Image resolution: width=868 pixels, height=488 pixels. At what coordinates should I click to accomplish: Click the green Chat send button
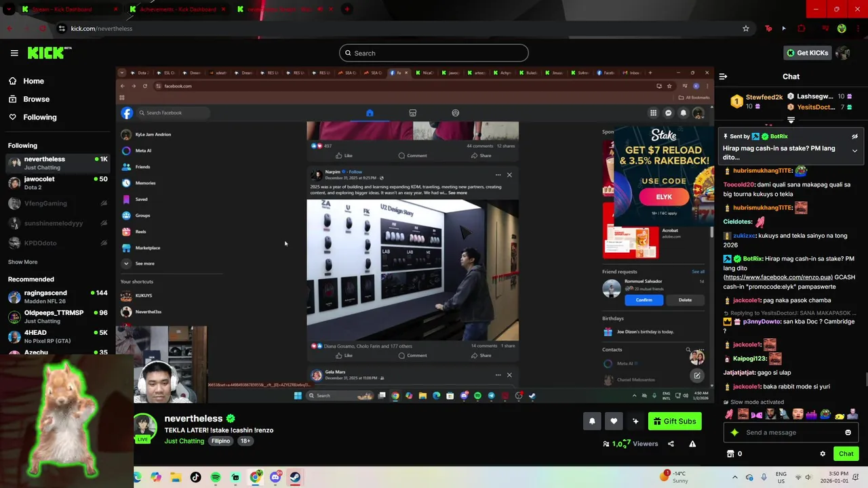coord(846,454)
